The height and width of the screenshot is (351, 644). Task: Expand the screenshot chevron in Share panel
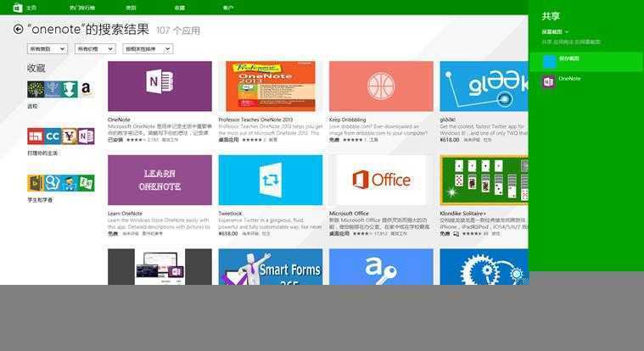pyautogui.click(x=567, y=32)
